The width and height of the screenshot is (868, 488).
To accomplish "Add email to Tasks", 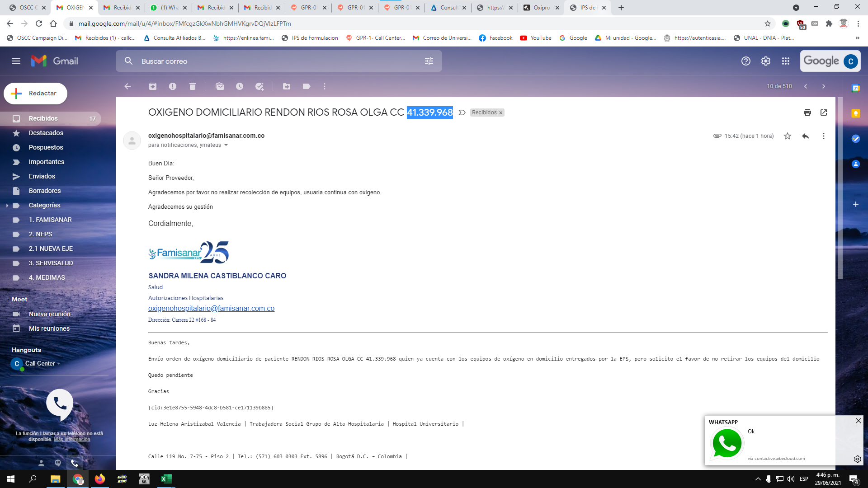I will [259, 86].
